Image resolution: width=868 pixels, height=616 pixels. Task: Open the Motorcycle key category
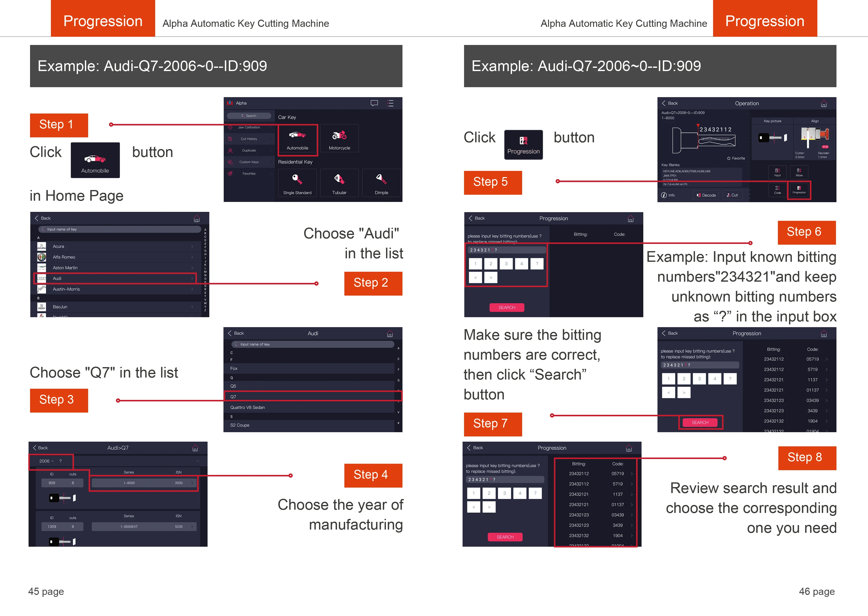[339, 139]
